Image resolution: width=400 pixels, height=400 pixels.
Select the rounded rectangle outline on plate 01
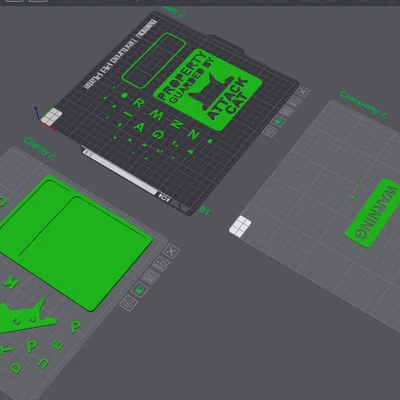(x=154, y=61)
